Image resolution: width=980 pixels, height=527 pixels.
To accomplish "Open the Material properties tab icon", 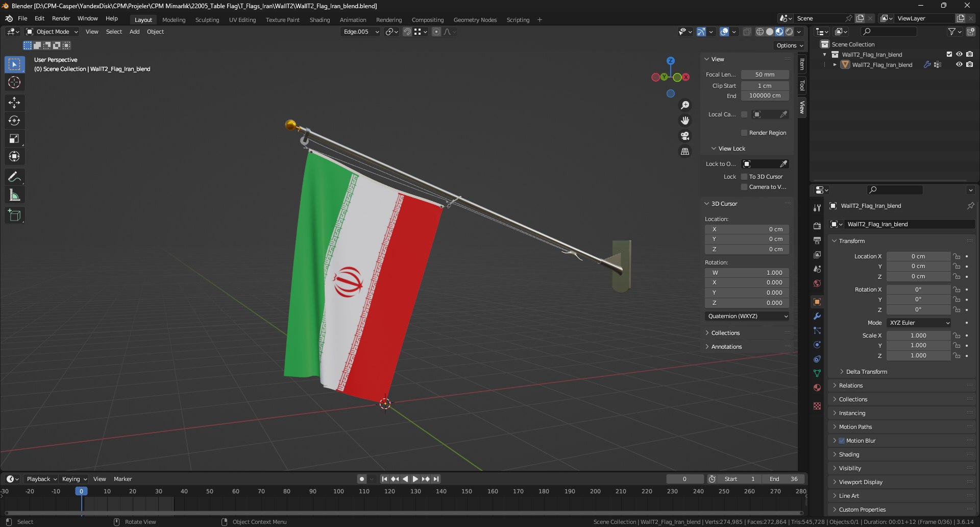I will point(817,388).
